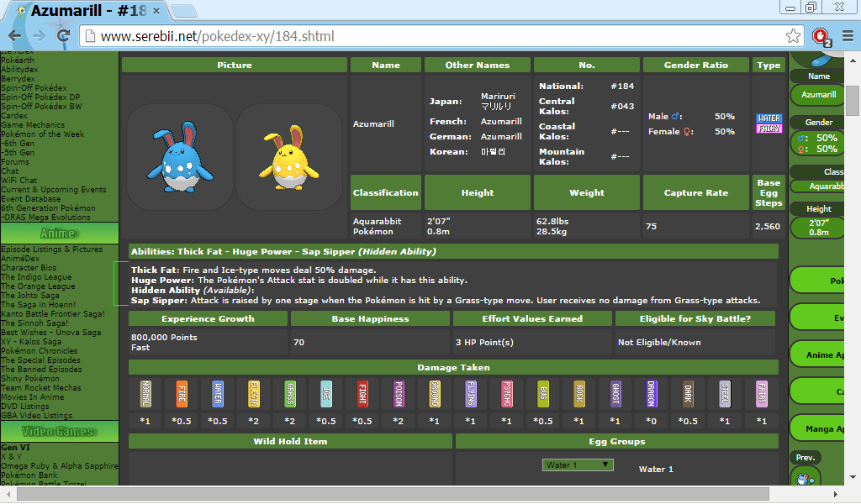
Task: Click the Azumarill name button in right panel
Action: 818,95
